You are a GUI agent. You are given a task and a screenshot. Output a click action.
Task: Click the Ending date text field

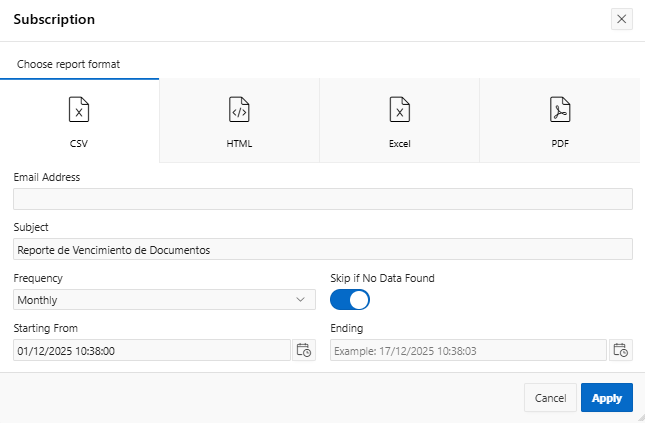[x=468, y=350]
